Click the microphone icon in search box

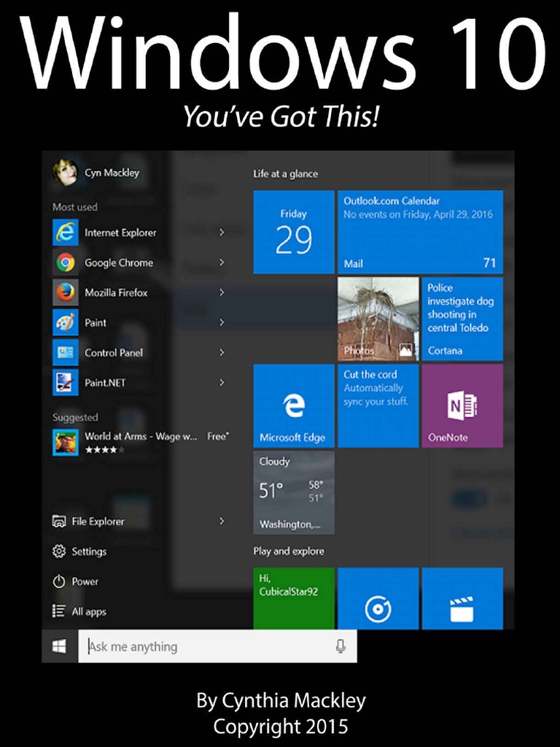coord(340,646)
